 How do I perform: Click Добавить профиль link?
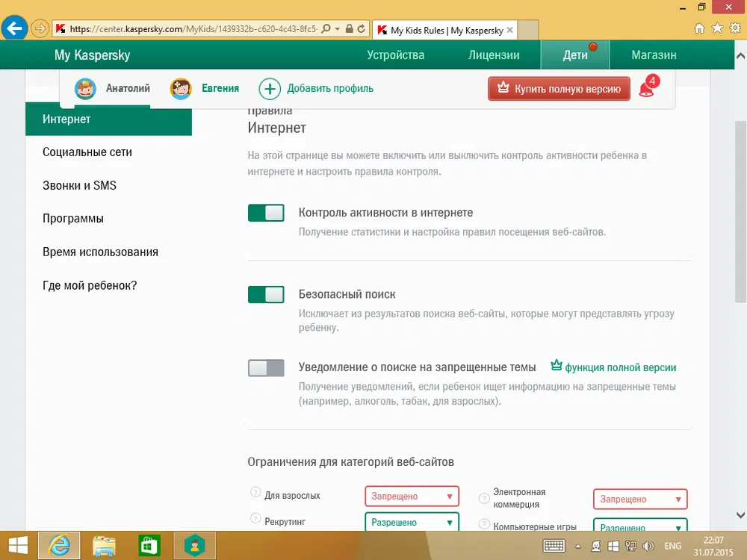[330, 89]
